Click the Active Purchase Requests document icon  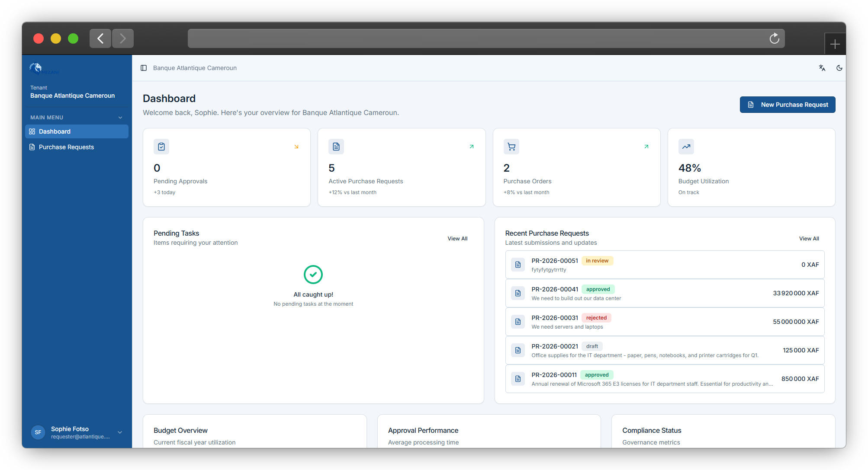pyautogui.click(x=336, y=147)
